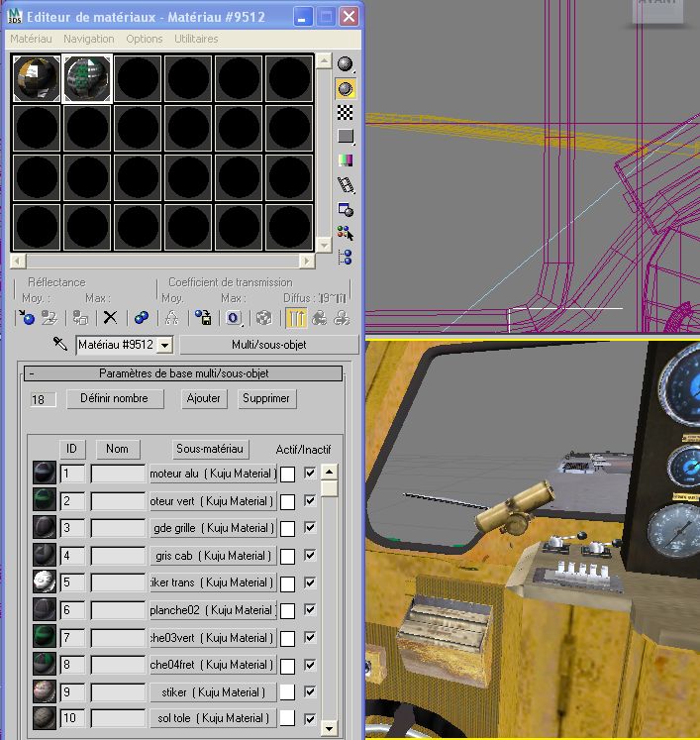Click sample slots scroll right arrow
The image size is (700, 740).
307,261
